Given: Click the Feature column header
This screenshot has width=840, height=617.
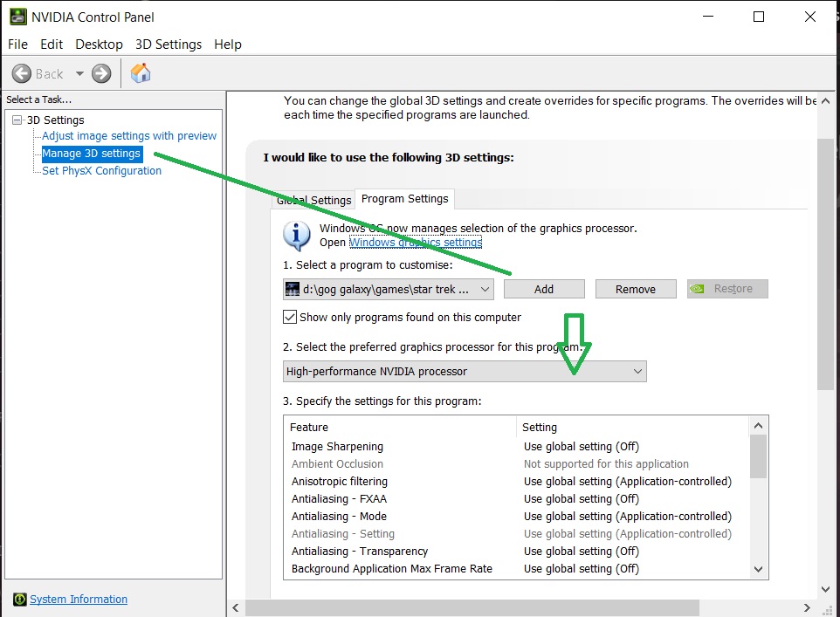Looking at the screenshot, I should 400,428.
